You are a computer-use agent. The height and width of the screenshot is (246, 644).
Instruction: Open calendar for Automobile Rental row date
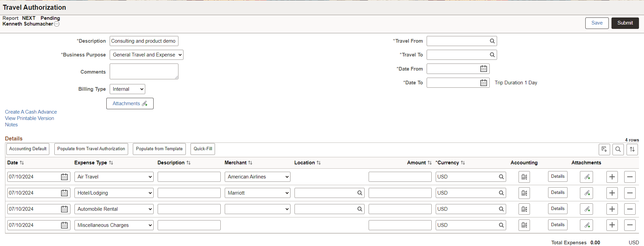tap(64, 209)
